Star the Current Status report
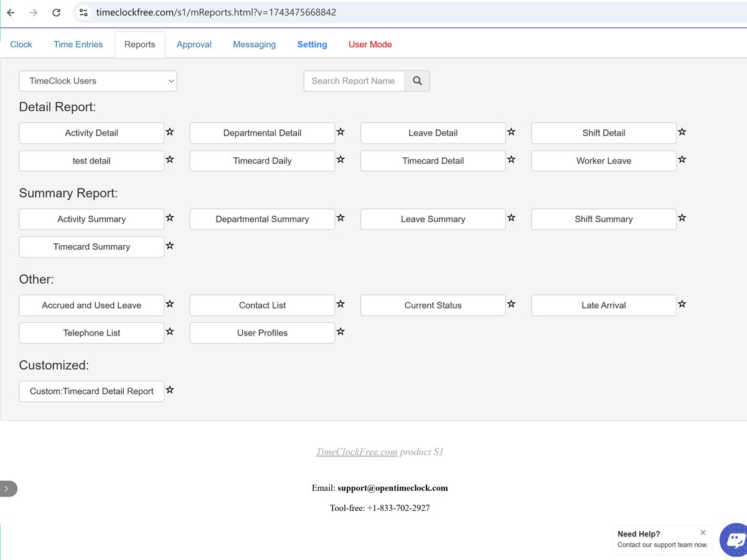The width and height of the screenshot is (747, 560). point(511,304)
